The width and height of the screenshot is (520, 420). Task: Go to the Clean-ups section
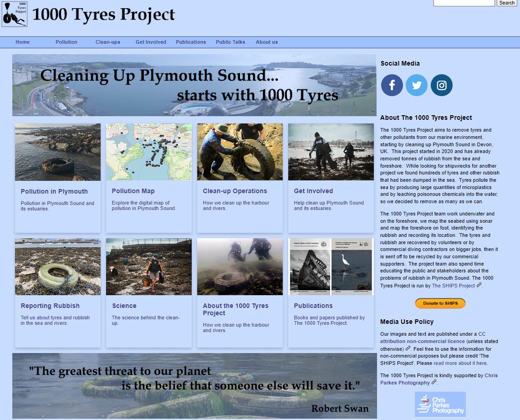click(107, 42)
